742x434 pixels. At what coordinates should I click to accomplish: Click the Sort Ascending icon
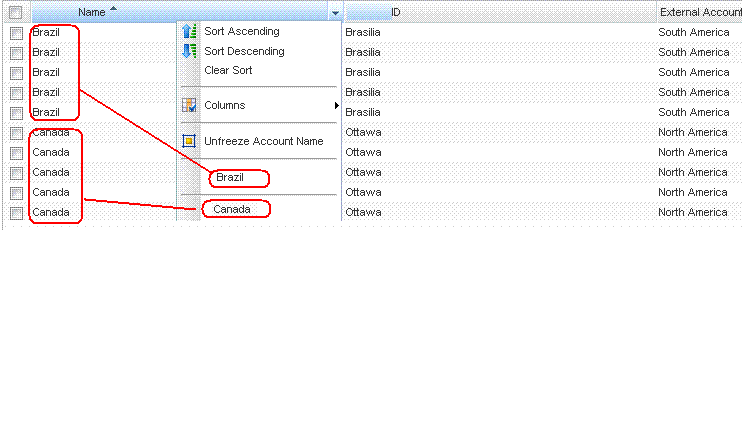tap(189, 32)
